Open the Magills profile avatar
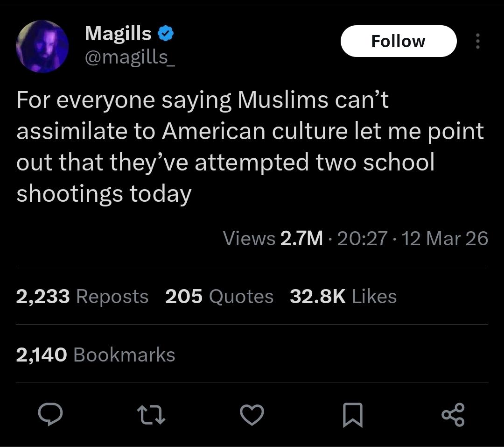Viewport: 504px width, 447px height. pos(42,46)
